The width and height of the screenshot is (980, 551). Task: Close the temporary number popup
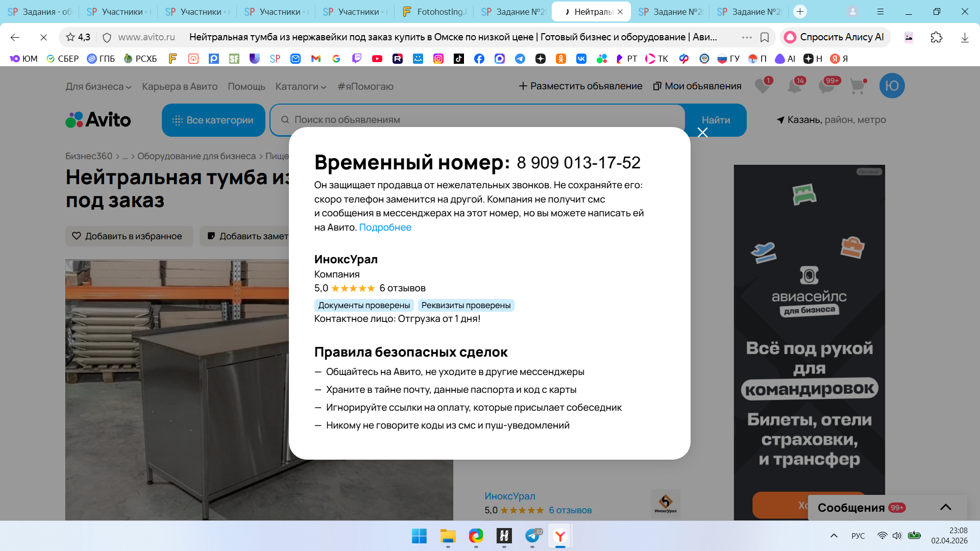702,133
